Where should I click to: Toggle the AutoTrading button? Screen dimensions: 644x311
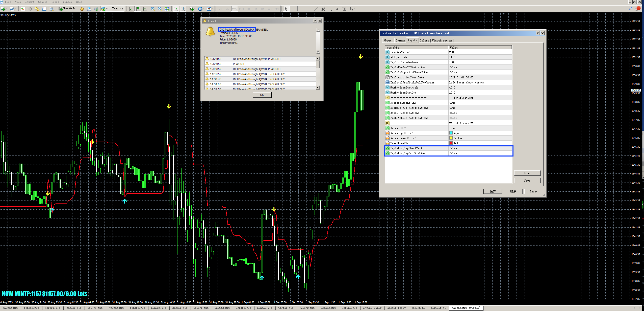[112, 9]
